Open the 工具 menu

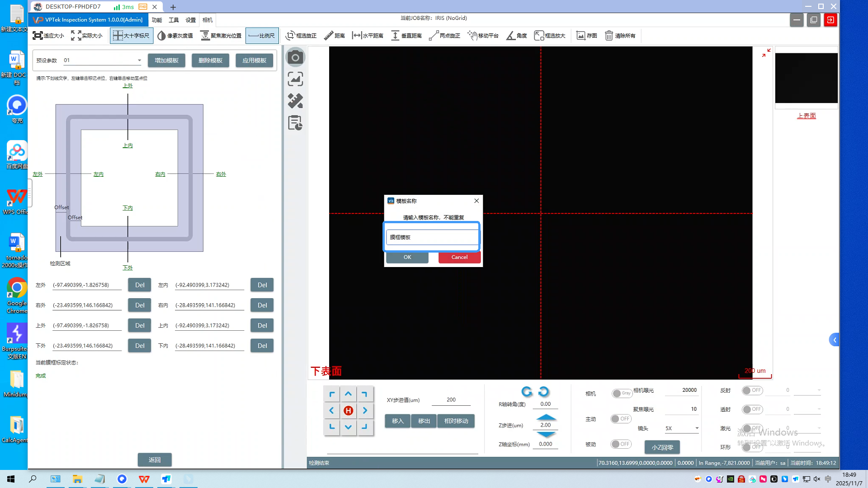174,20
